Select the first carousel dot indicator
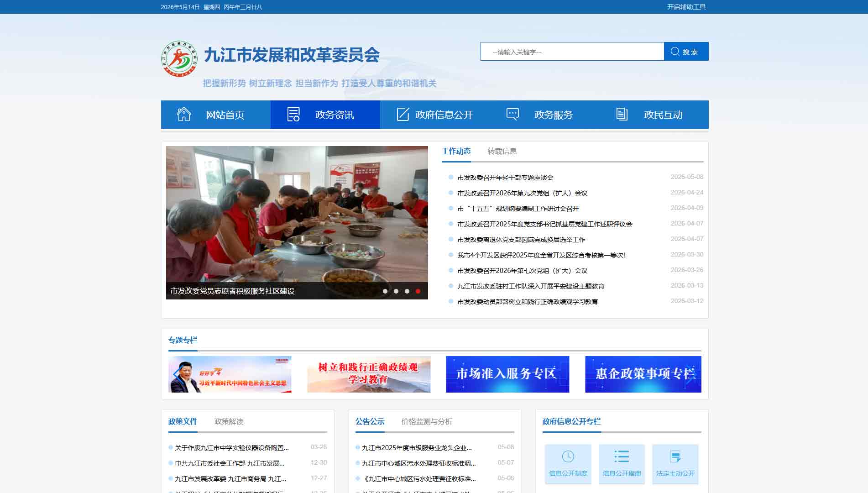Screen dimensions: 868x493 (x=385, y=291)
